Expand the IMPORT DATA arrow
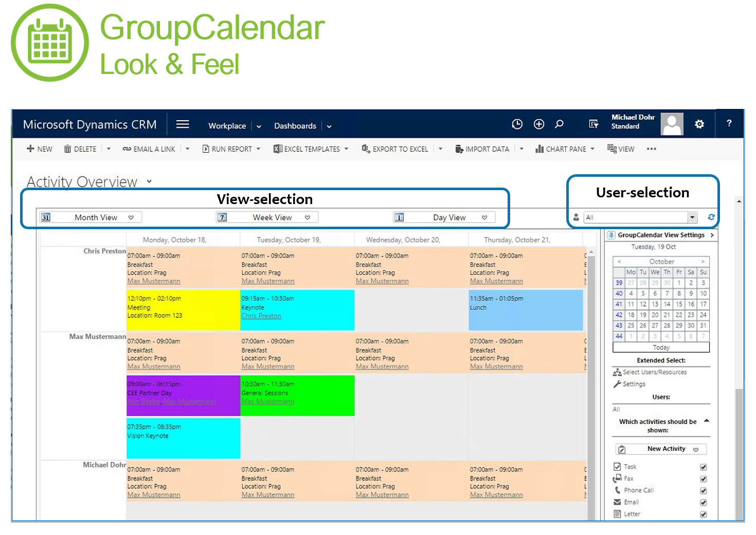This screenshot has width=756, height=535. tap(521, 149)
